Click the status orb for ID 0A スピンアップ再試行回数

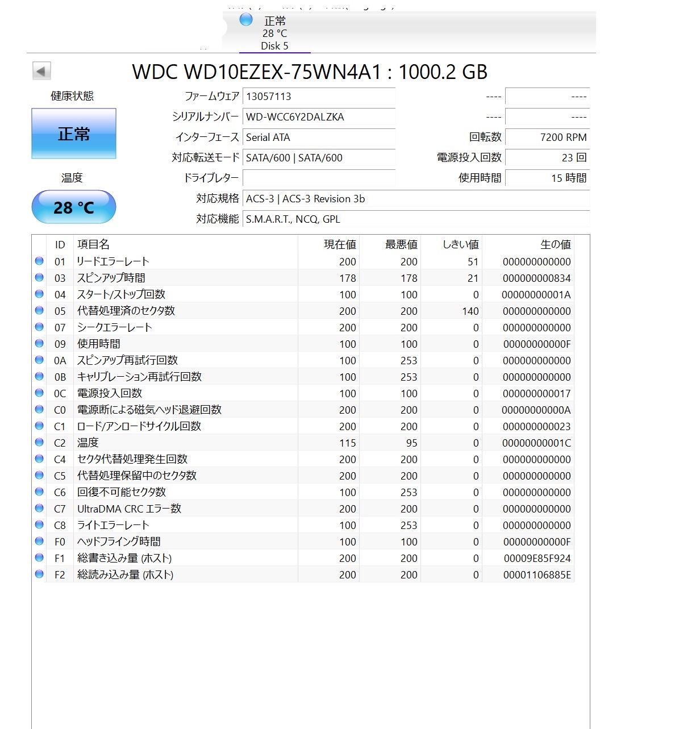coord(39,360)
